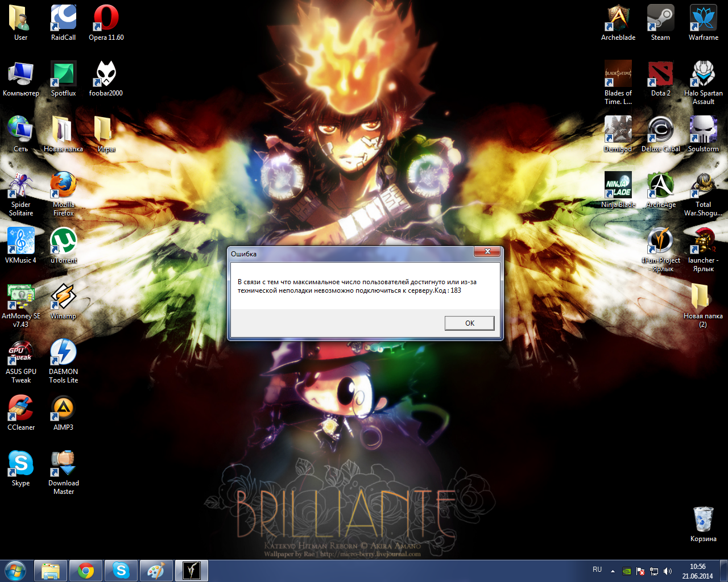Open Action Center flag icon
The width and height of the screenshot is (728, 582).
coord(640,571)
